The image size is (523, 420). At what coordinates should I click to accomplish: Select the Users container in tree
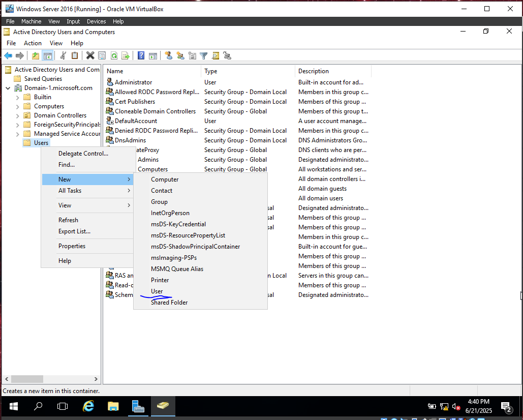[x=41, y=143]
